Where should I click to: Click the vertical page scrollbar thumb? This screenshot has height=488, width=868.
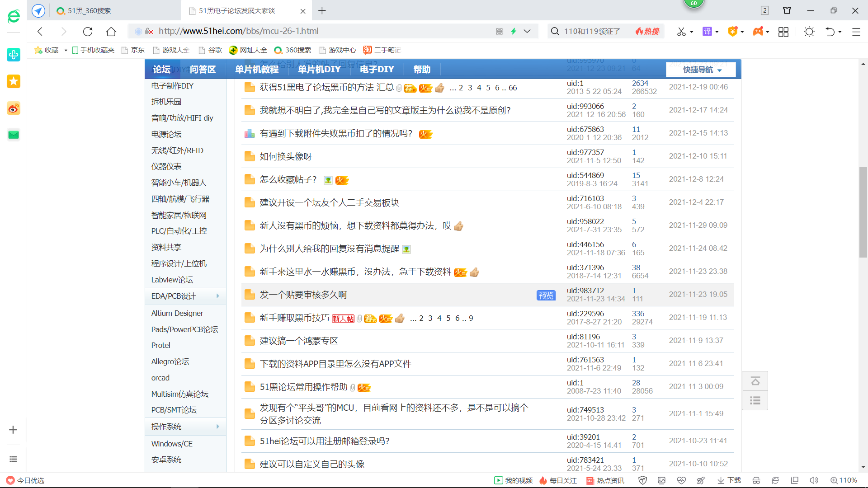point(863,212)
